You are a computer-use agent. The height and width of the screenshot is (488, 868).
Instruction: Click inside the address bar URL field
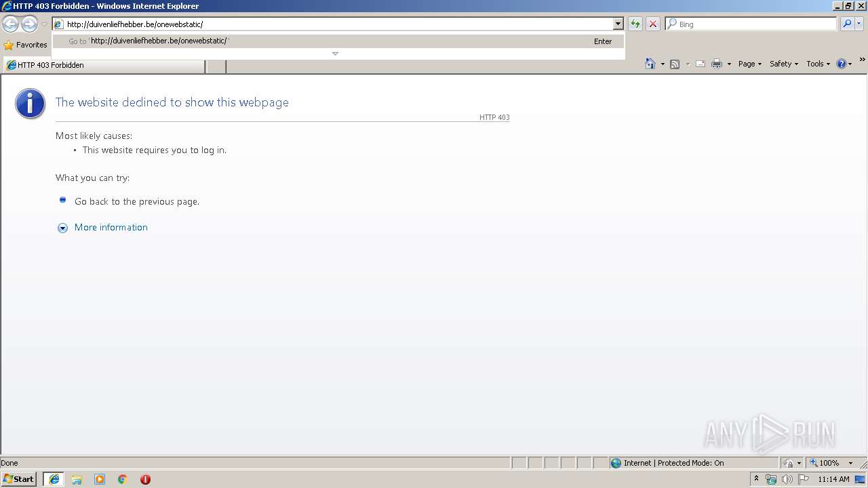tap(339, 24)
